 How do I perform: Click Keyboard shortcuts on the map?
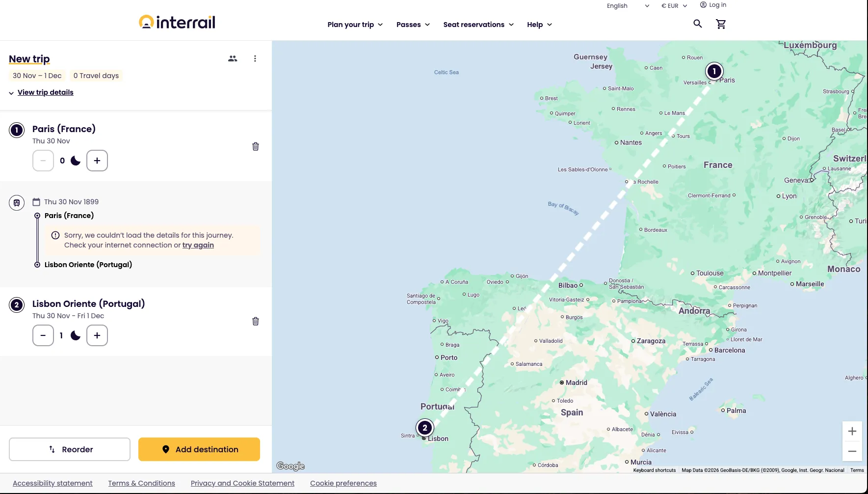click(x=655, y=470)
